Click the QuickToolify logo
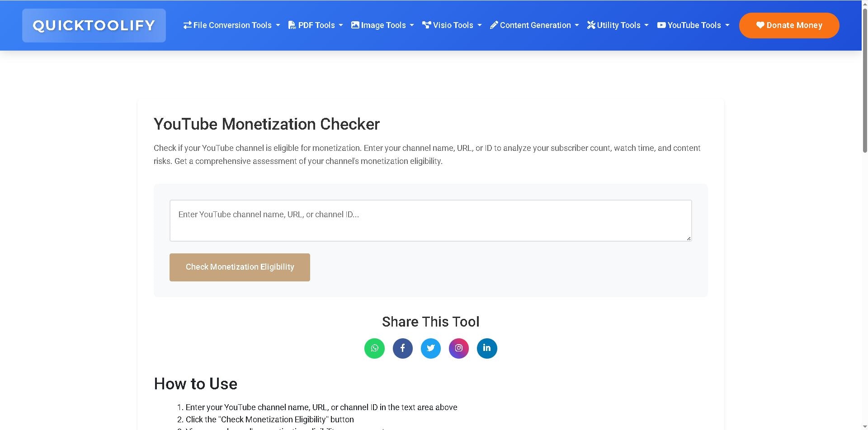 (x=94, y=25)
